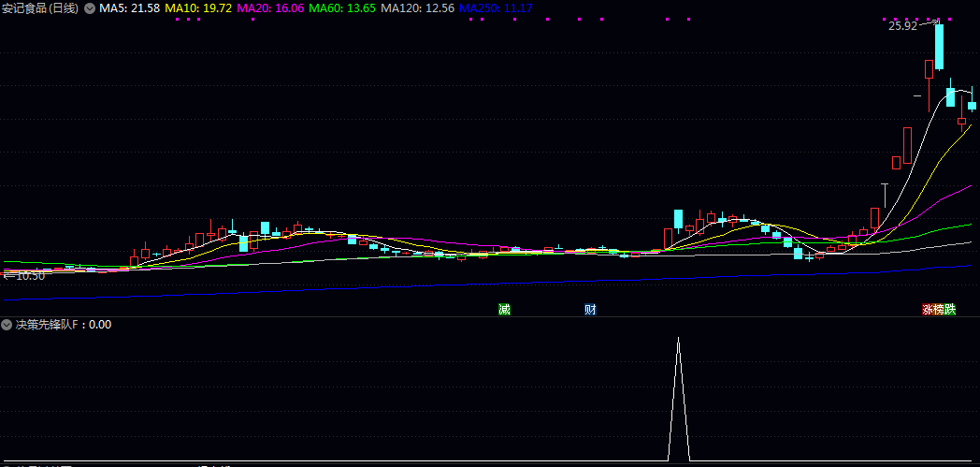The image size is (980, 467).
Task: Open the MA indicator dropdown beside 安记食品
Action: point(90,8)
